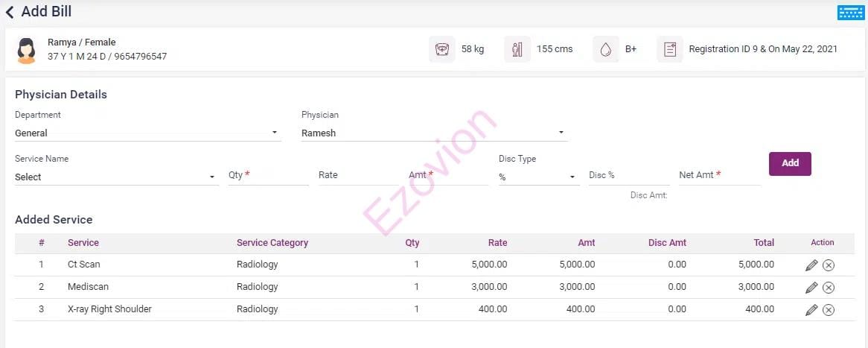Expand the Physician dropdown showing Ramesh
This screenshot has height=348, width=868.
[433, 133]
